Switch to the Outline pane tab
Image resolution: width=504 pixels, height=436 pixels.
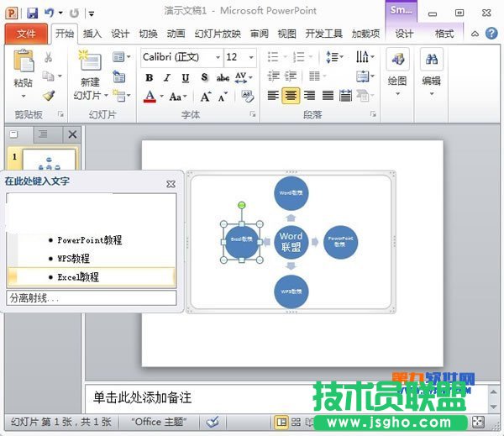click(43, 134)
